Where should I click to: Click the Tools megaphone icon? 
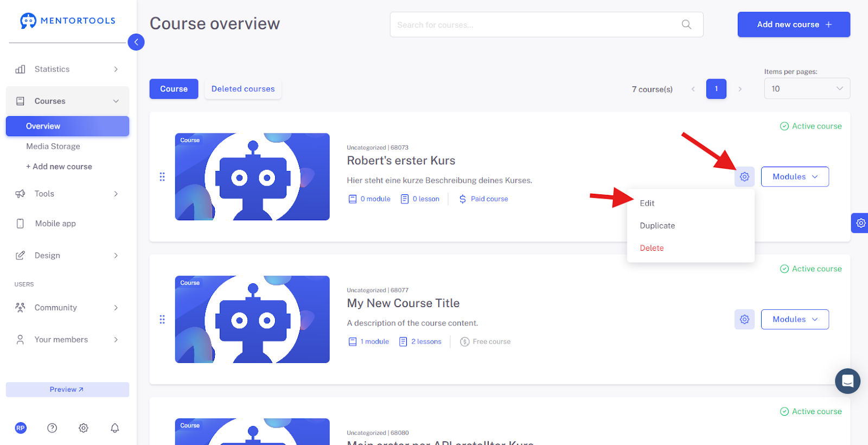(21, 194)
